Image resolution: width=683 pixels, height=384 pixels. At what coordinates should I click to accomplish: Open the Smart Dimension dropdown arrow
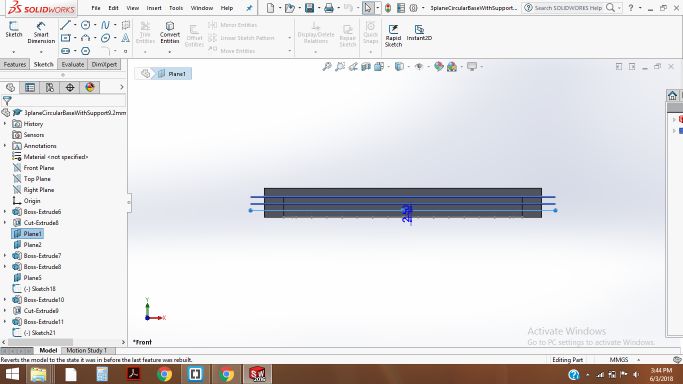click(x=41, y=52)
